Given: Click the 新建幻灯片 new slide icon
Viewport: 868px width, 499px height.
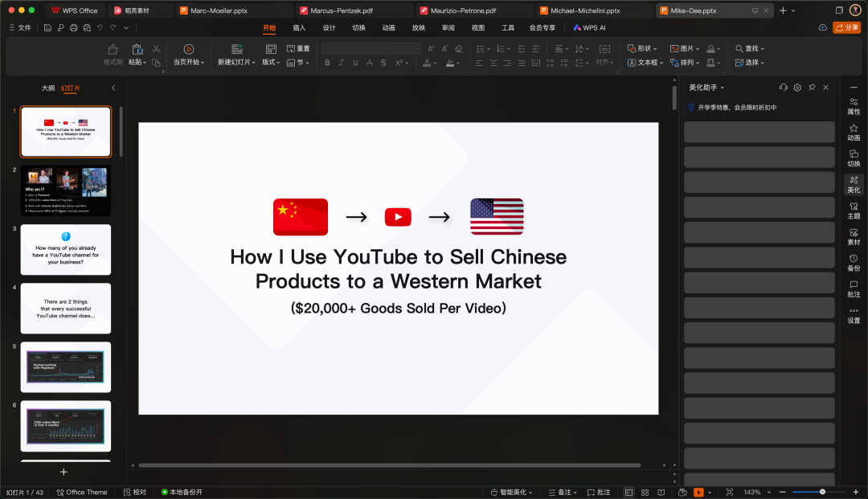Looking at the screenshot, I should click(237, 49).
